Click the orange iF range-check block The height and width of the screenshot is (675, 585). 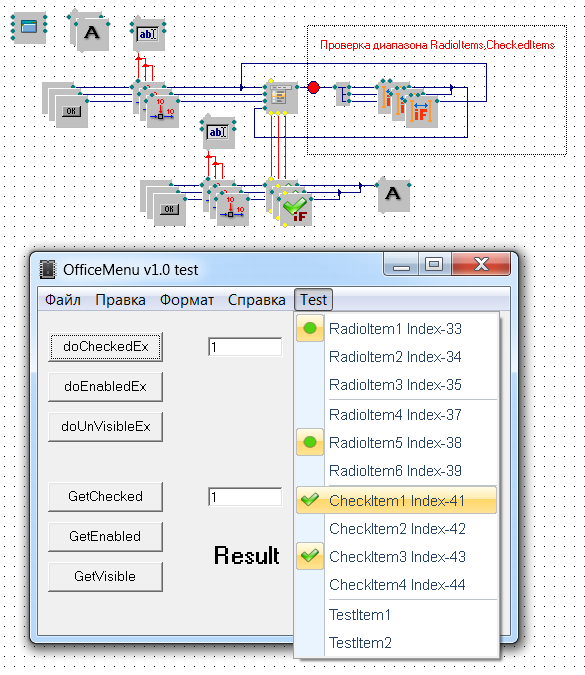pos(421,111)
